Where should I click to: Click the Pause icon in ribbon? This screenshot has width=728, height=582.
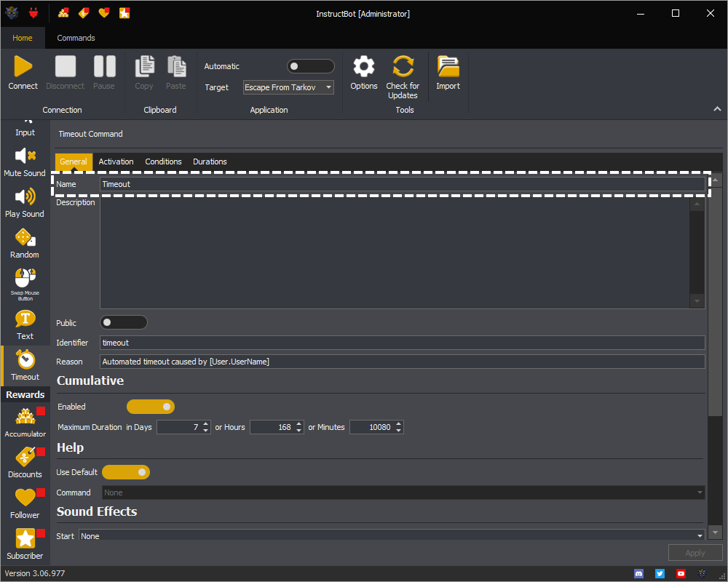(104, 66)
